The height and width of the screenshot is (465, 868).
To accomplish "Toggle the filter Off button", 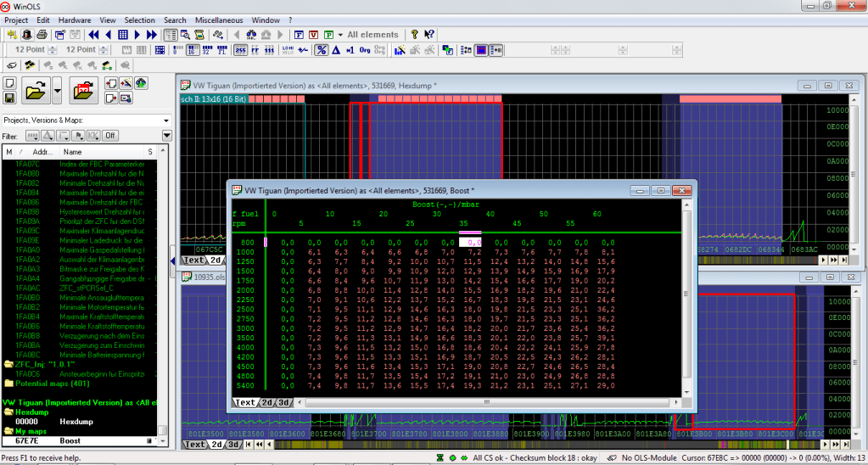I will coord(109,136).
